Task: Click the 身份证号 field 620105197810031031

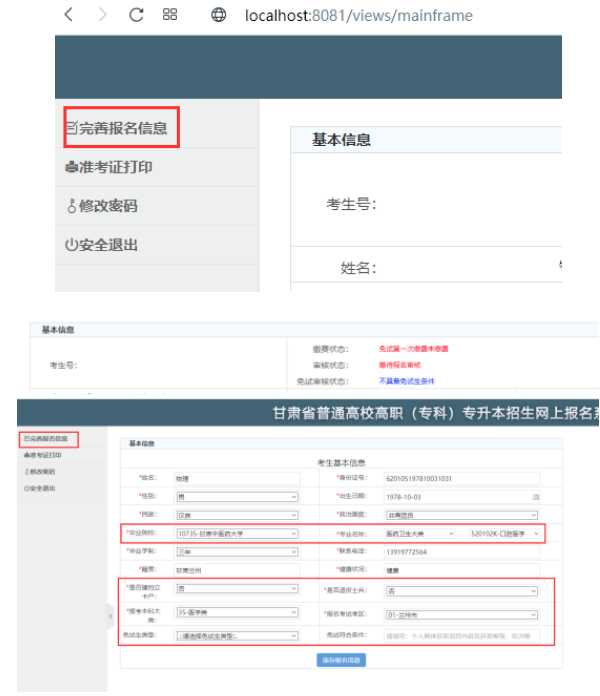Action: 462,478
